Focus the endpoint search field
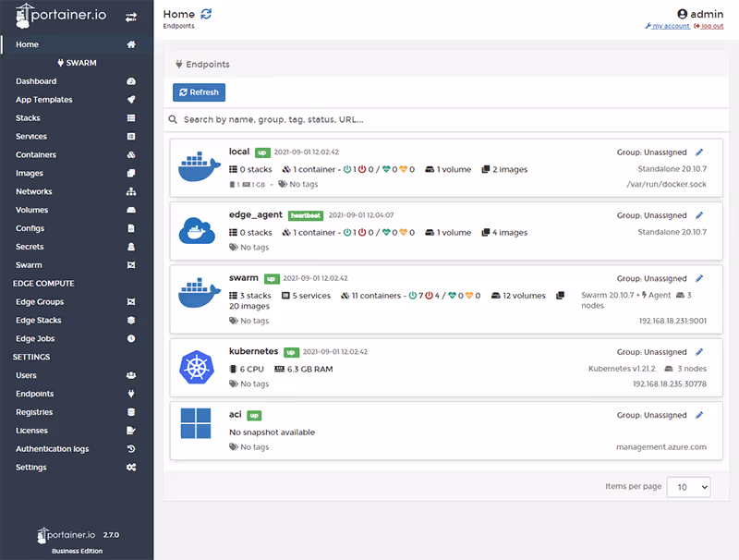The image size is (739, 560). (x=445, y=120)
